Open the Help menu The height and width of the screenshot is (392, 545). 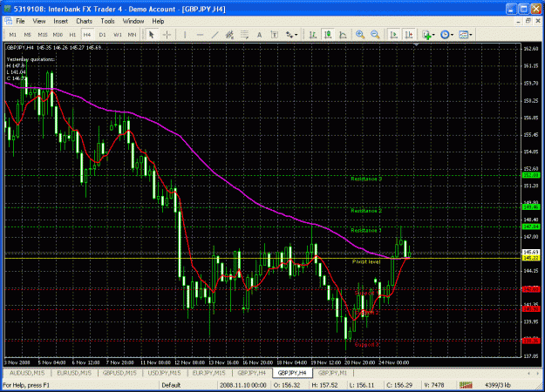click(158, 21)
